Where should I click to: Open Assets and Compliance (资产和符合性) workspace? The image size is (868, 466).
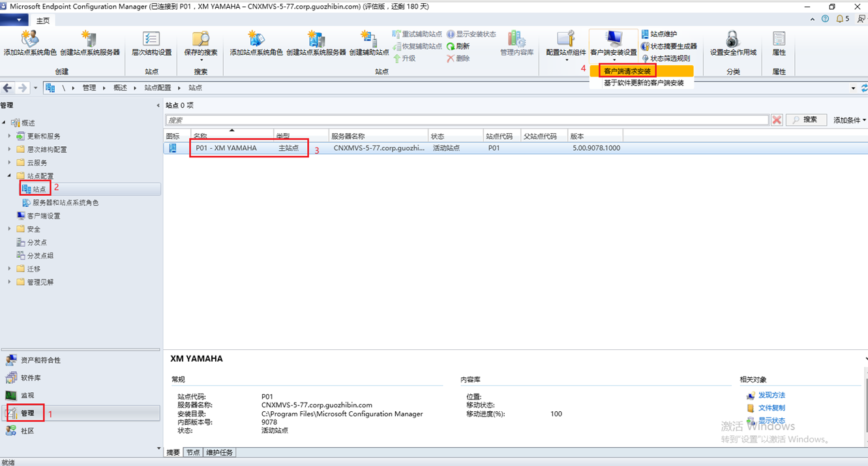point(80,360)
